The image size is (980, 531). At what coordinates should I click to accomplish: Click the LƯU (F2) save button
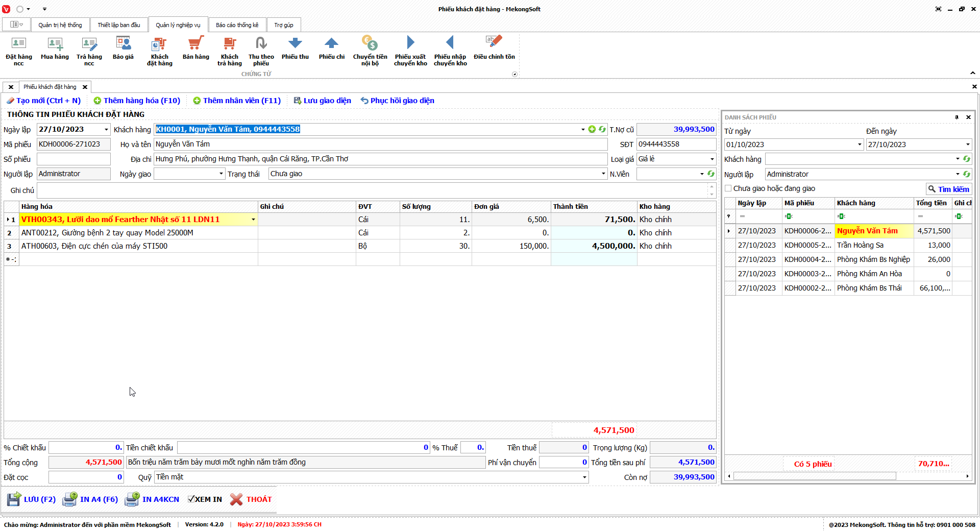click(32, 499)
